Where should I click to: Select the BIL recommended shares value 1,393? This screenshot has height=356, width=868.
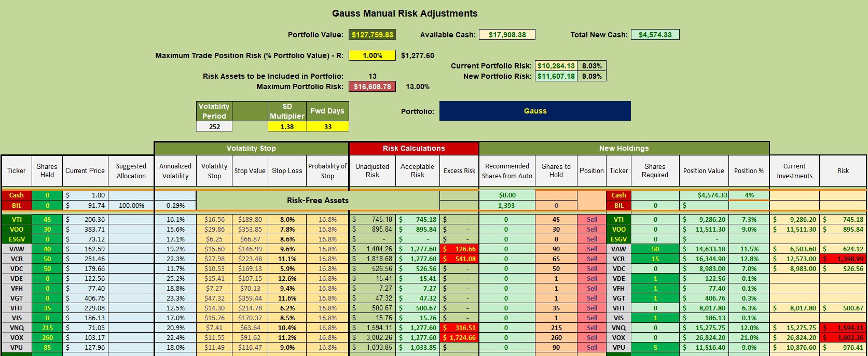click(x=507, y=205)
